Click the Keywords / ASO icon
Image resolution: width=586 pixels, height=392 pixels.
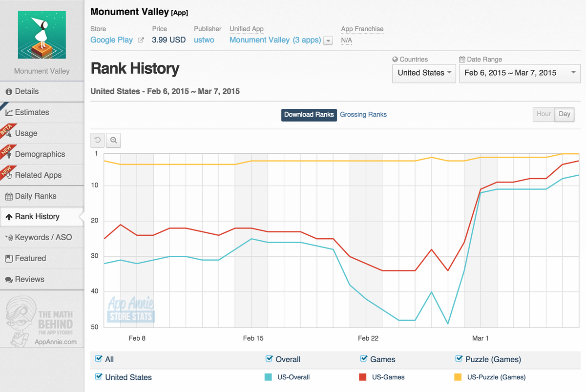point(9,238)
